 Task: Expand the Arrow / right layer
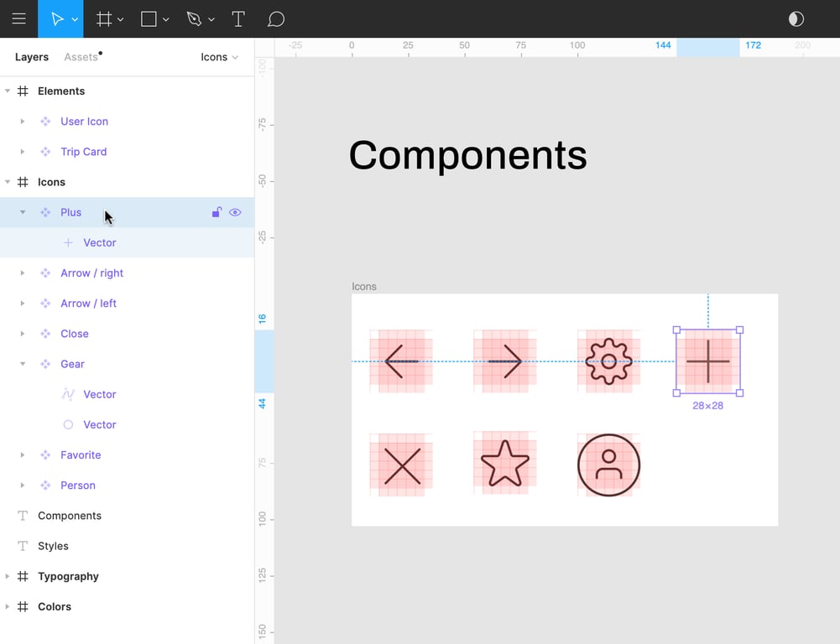(23, 273)
